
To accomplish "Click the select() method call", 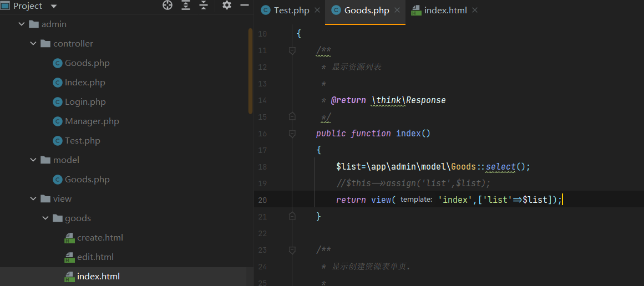I will pyautogui.click(x=501, y=167).
